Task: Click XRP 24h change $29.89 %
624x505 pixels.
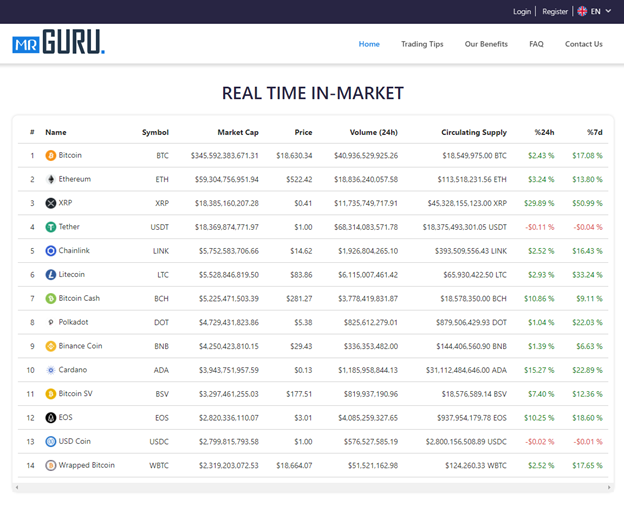Action: coord(539,203)
